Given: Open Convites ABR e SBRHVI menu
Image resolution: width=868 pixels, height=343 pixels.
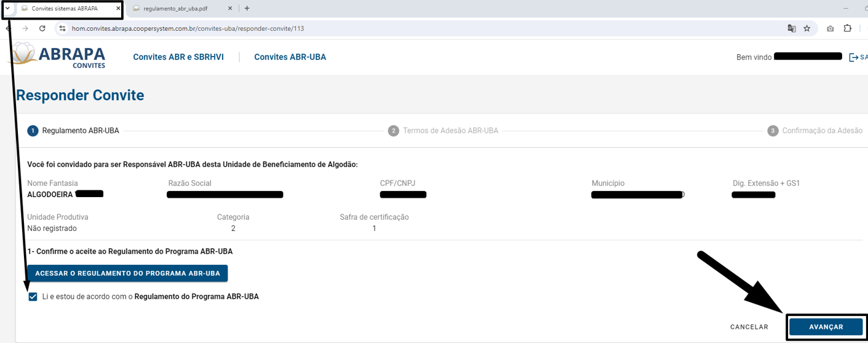Looking at the screenshot, I should tap(178, 57).
